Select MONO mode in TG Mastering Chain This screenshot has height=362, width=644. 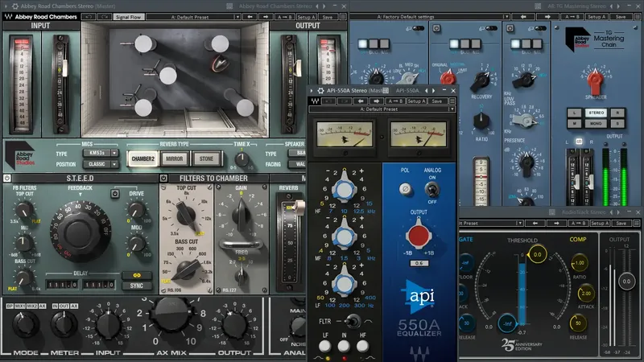coord(596,123)
